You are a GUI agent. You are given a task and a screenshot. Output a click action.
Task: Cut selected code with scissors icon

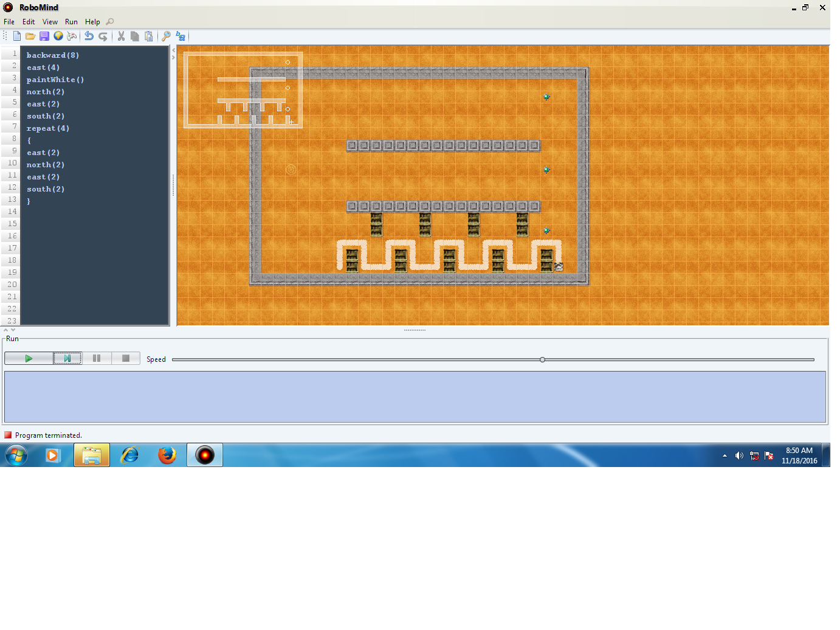coord(121,36)
